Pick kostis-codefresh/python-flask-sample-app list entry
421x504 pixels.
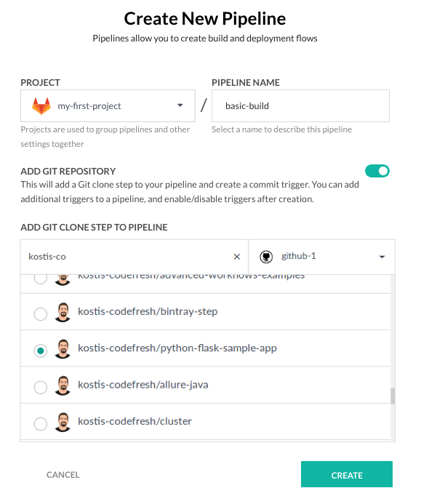pyautogui.click(x=206, y=348)
